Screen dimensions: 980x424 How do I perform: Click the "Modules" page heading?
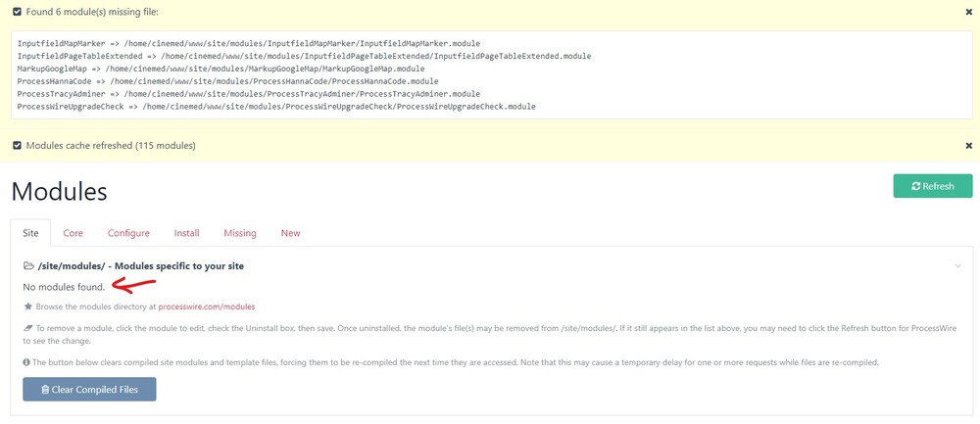tap(59, 191)
